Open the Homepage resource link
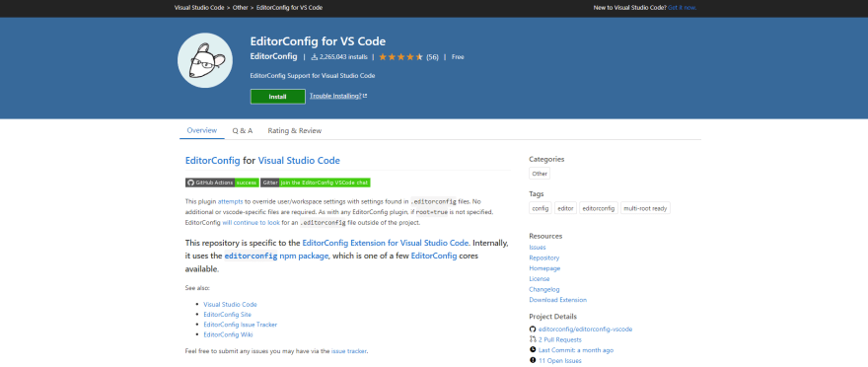Screen dimensions: 868x367 [544, 268]
